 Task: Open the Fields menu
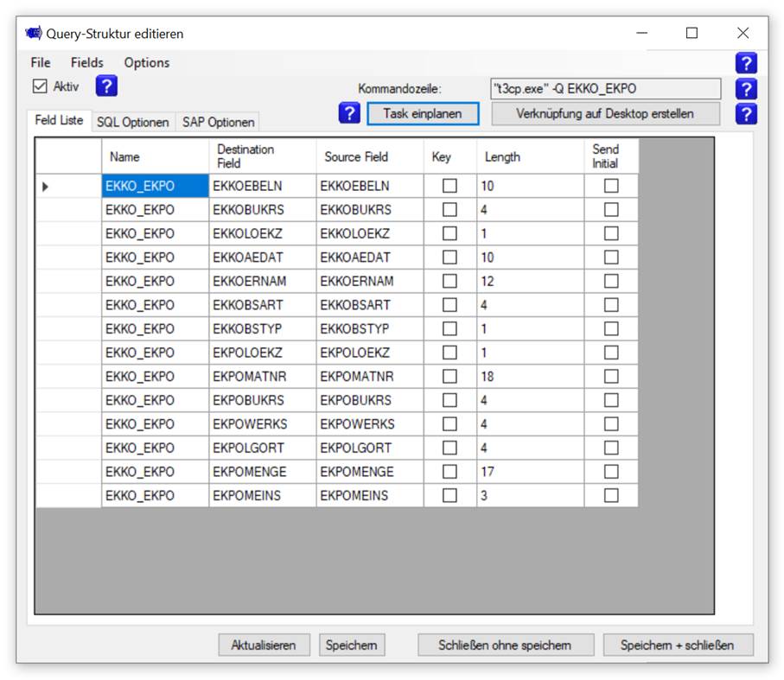(x=87, y=62)
